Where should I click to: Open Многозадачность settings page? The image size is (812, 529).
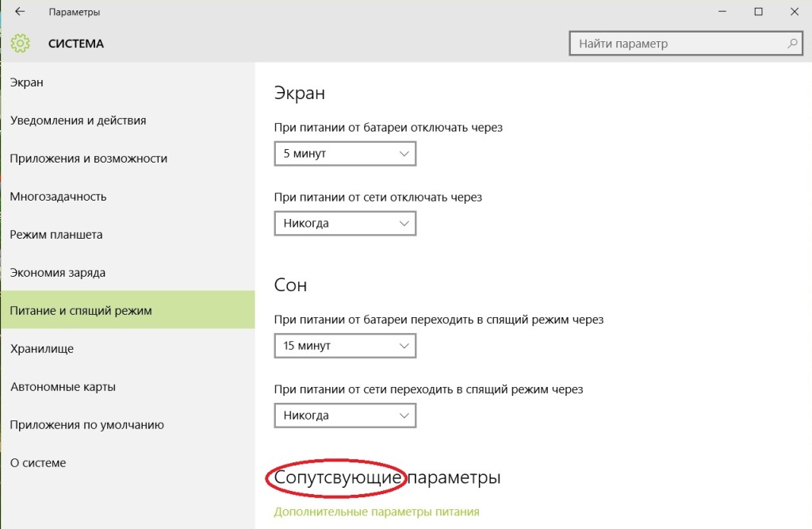58,197
